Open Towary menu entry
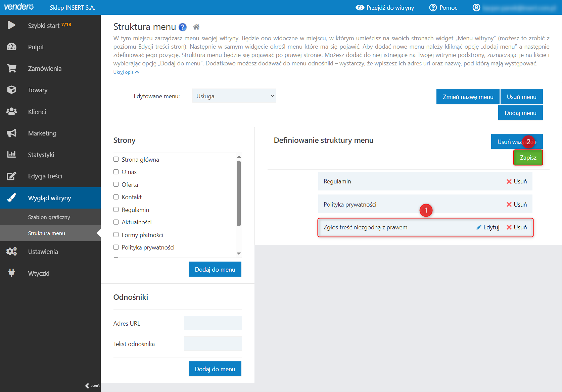 (x=50, y=90)
